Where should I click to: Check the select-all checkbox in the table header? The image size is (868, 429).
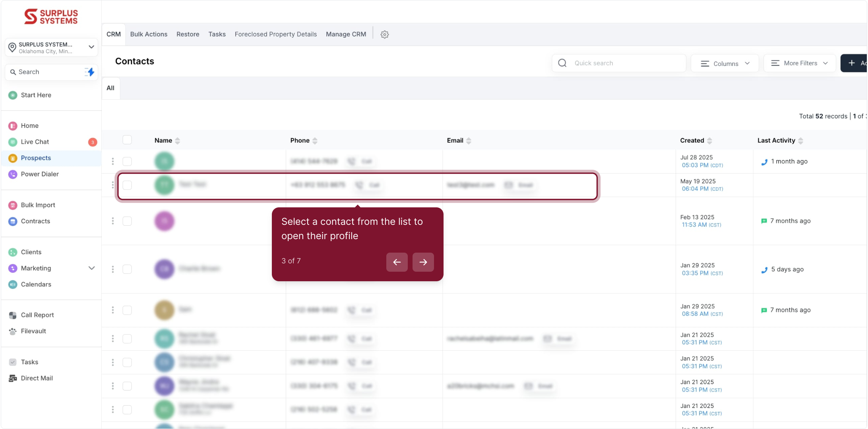(x=127, y=140)
